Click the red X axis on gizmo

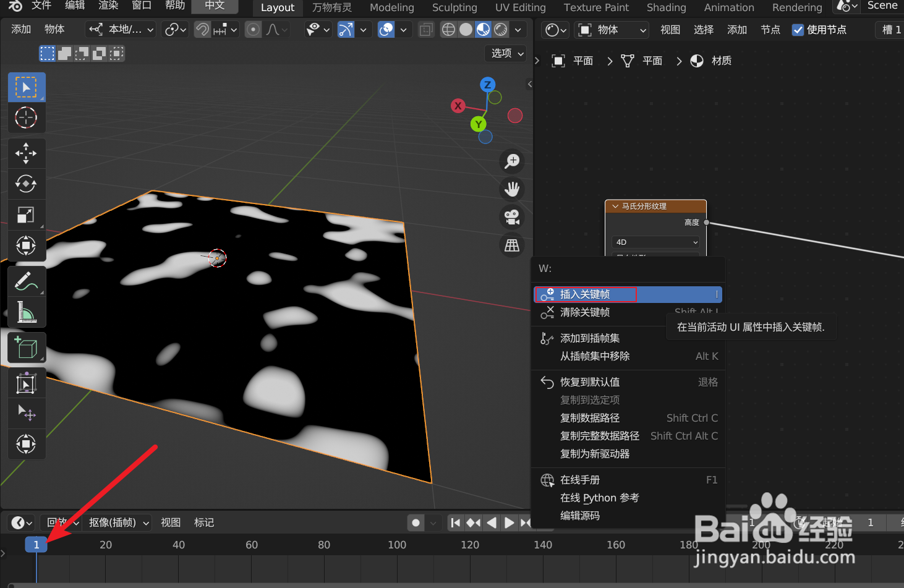(458, 106)
